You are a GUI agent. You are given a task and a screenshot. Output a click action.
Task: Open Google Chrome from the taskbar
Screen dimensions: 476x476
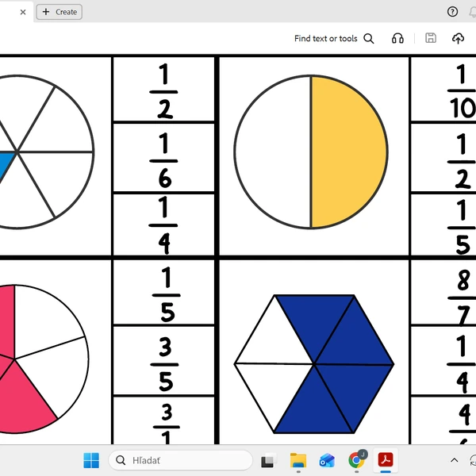click(357, 460)
